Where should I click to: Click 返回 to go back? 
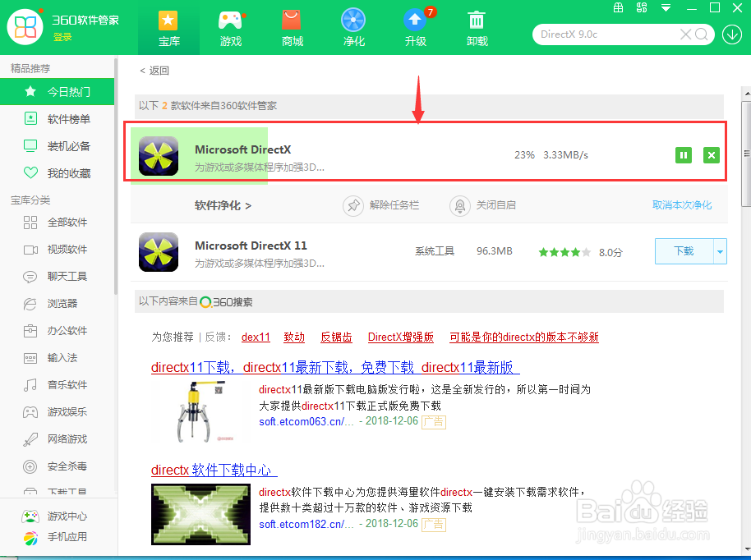click(154, 71)
